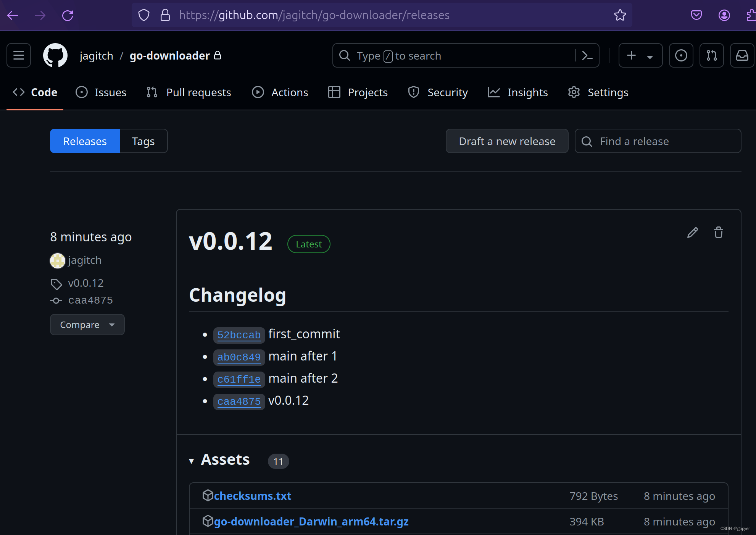Open sidebar commit caa4875 link
Viewport: 756px width, 535px height.
tap(90, 301)
